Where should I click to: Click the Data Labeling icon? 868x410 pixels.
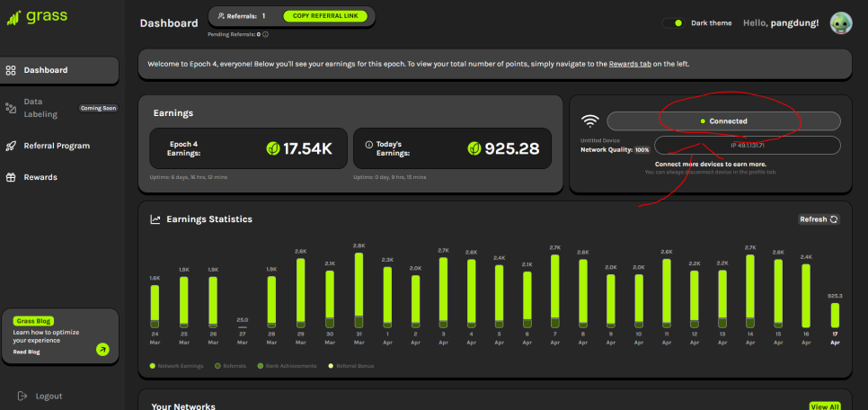tap(11, 108)
